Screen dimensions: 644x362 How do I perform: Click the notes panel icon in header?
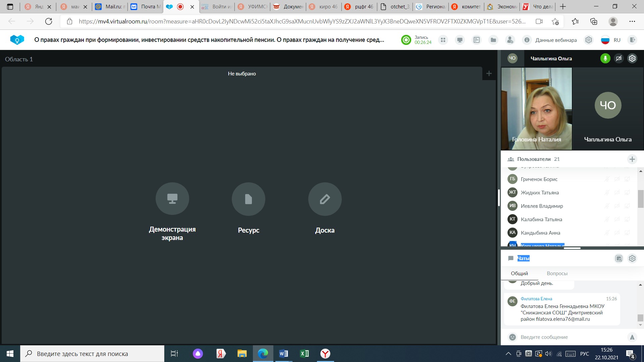pos(477,40)
